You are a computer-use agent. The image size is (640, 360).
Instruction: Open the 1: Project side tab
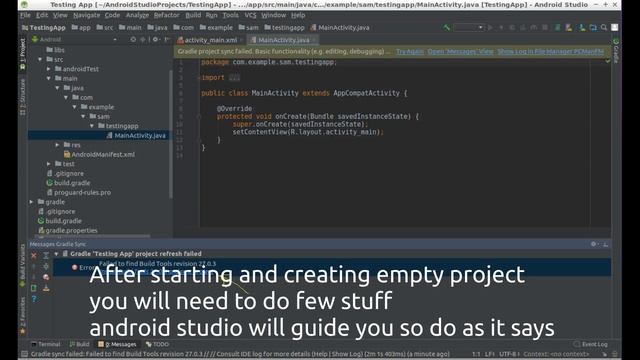[x=23, y=54]
